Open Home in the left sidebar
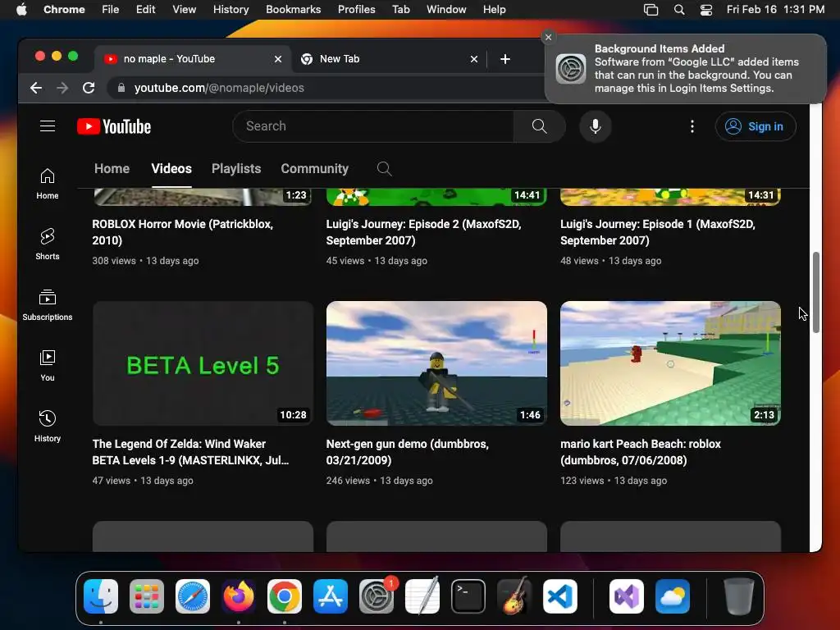The width and height of the screenshot is (840, 630). point(47,184)
